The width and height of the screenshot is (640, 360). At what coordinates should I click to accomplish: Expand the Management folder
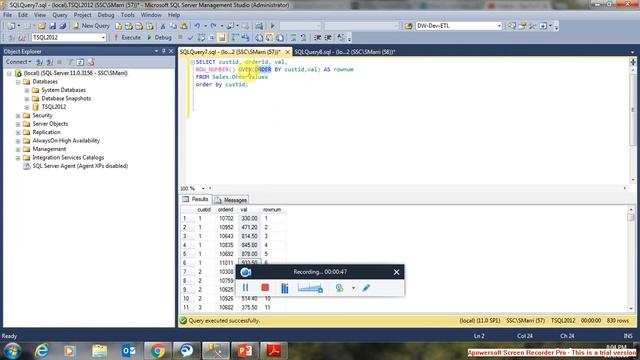[18, 149]
